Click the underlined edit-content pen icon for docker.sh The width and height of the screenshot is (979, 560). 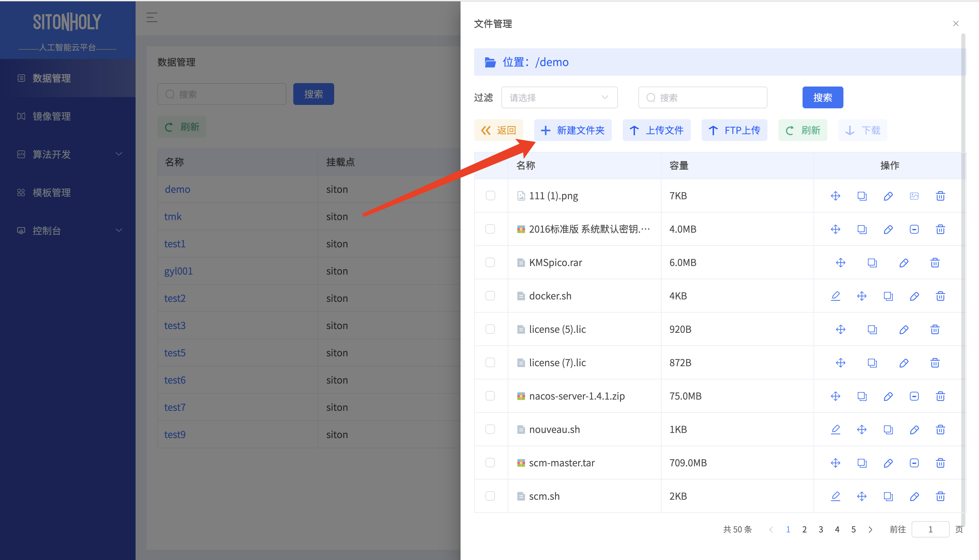pos(835,296)
